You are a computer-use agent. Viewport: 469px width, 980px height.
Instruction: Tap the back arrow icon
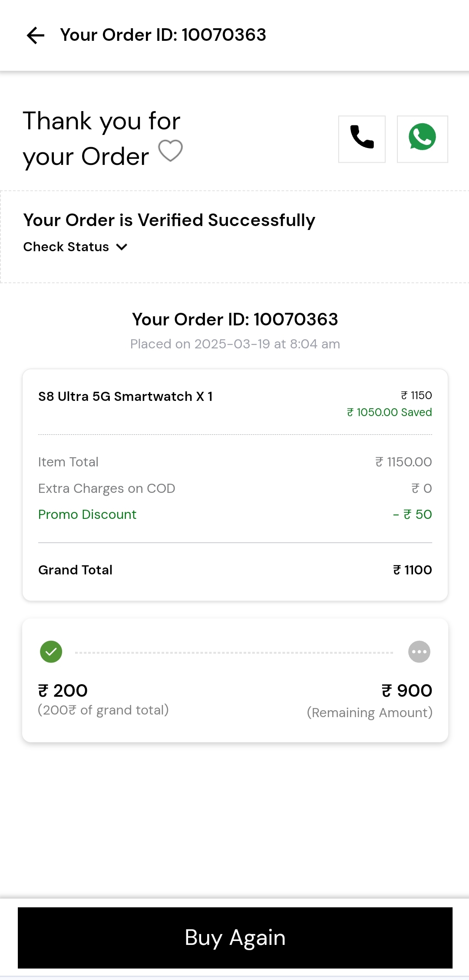coord(36,35)
